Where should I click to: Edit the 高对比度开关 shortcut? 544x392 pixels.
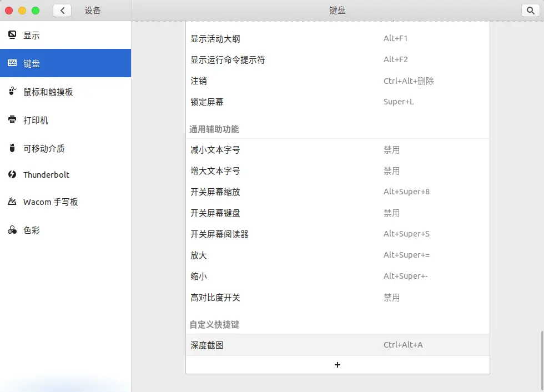point(338,297)
